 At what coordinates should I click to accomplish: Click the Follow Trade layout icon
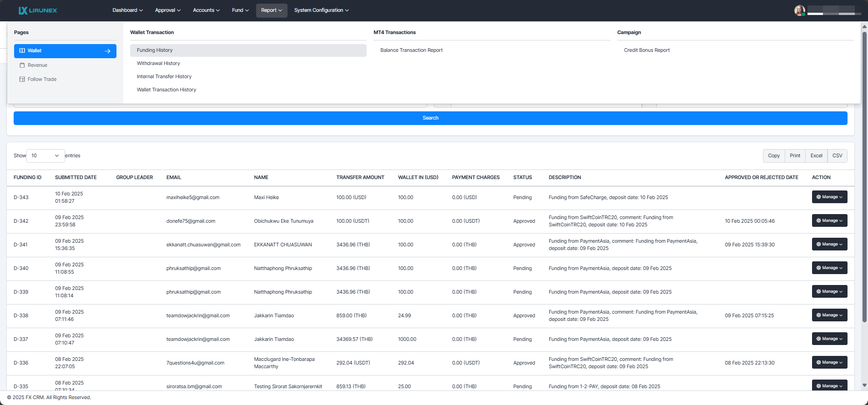(x=22, y=80)
